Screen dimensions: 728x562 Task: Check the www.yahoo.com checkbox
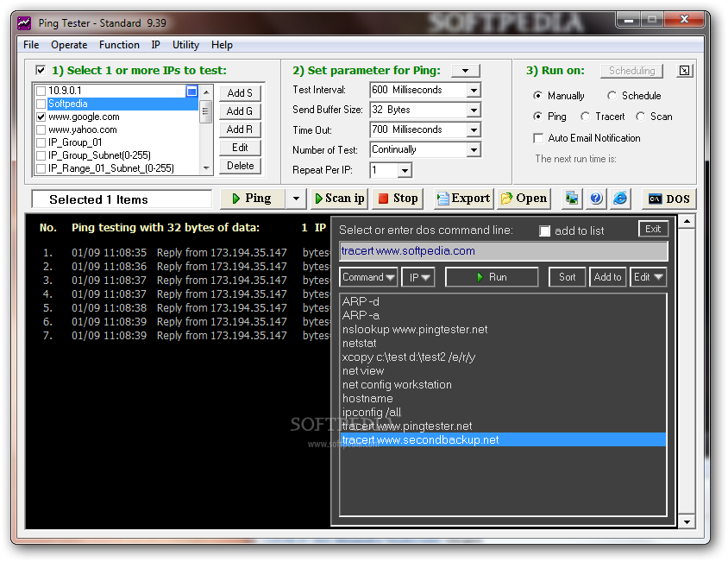[x=41, y=129]
